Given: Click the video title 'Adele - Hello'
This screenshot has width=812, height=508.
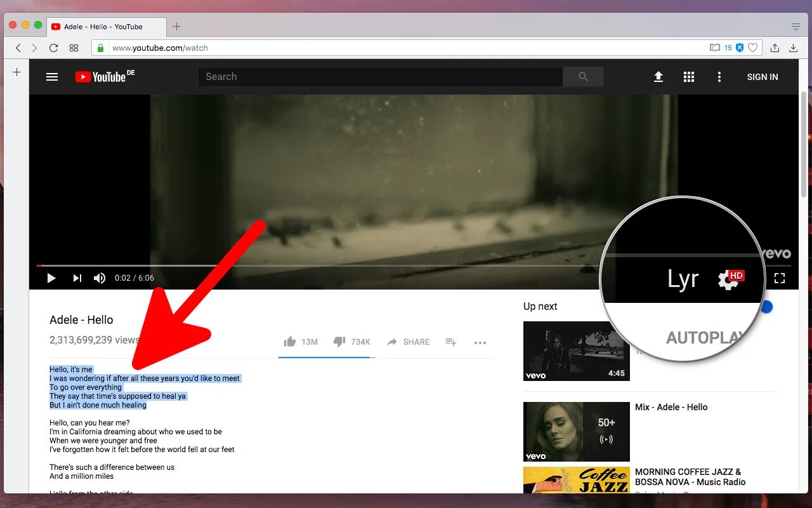Looking at the screenshot, I should pyautogui.click(x=81, y=320).
